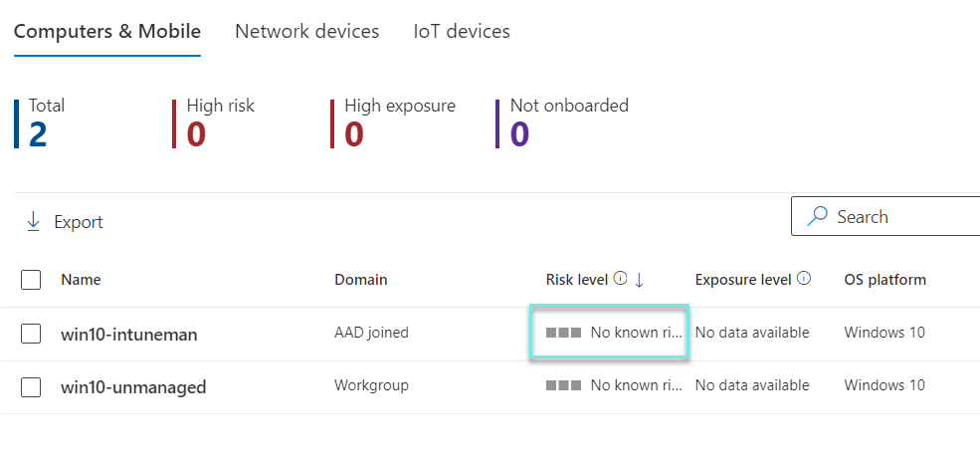
Task: Click the Exposure level info icon
Action: pos(804,279)
